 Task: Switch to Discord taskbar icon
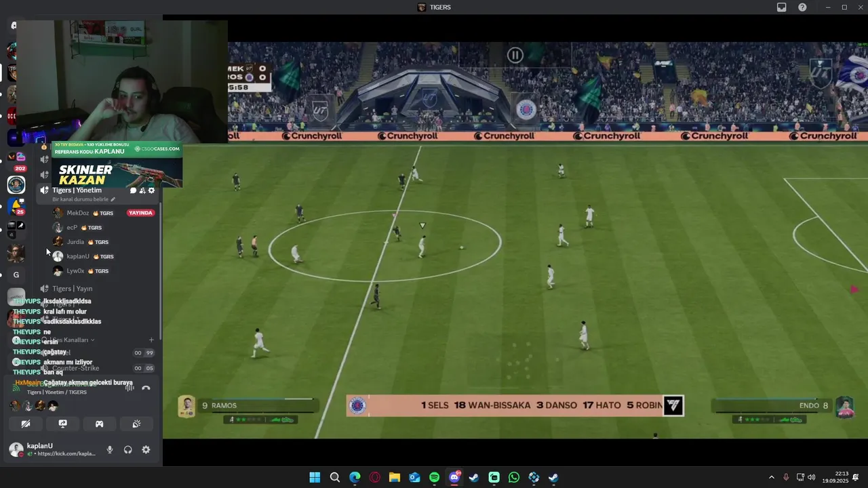pos(454,477)
